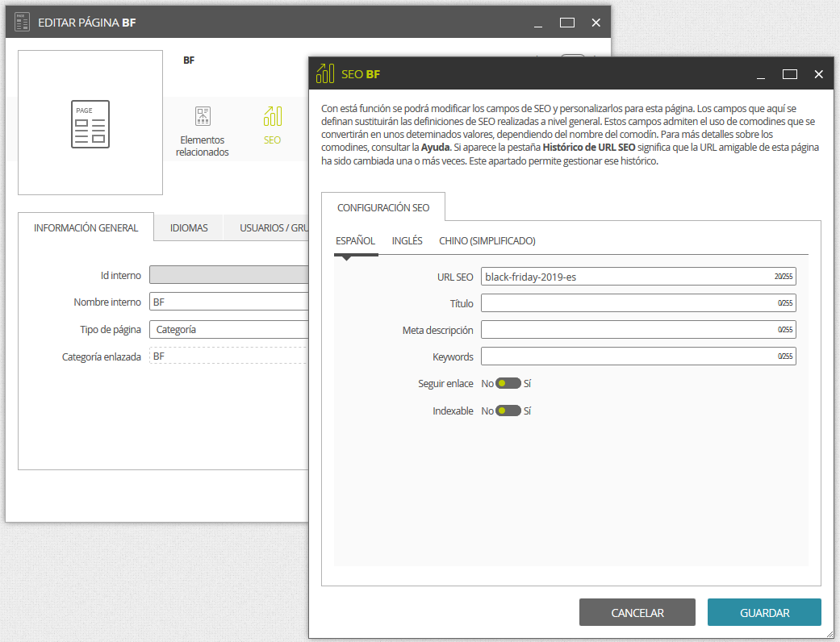Switch to the Inglés language tab
Image resolution: width=840 pixels, height=642 pixels.
point(407,241)
